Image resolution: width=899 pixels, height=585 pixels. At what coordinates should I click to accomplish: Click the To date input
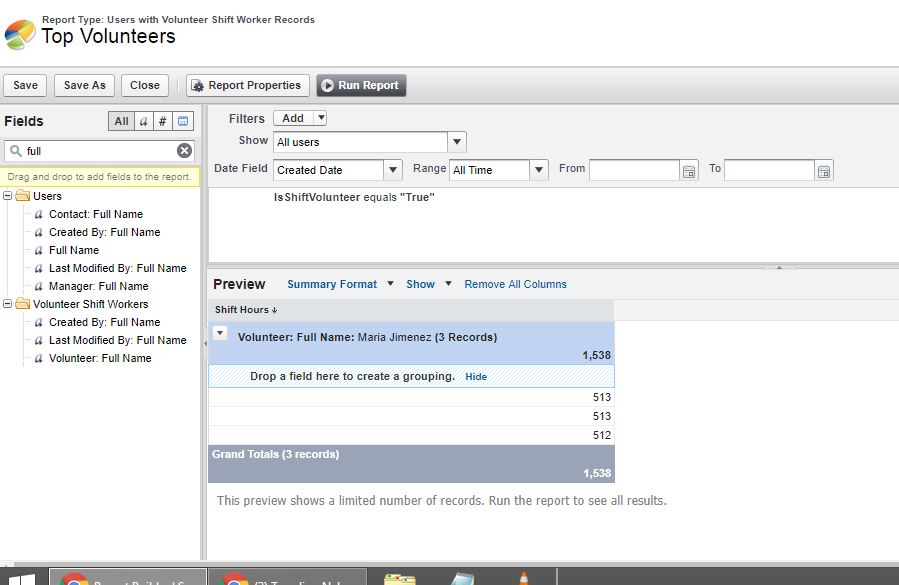(x=769, y=170)
